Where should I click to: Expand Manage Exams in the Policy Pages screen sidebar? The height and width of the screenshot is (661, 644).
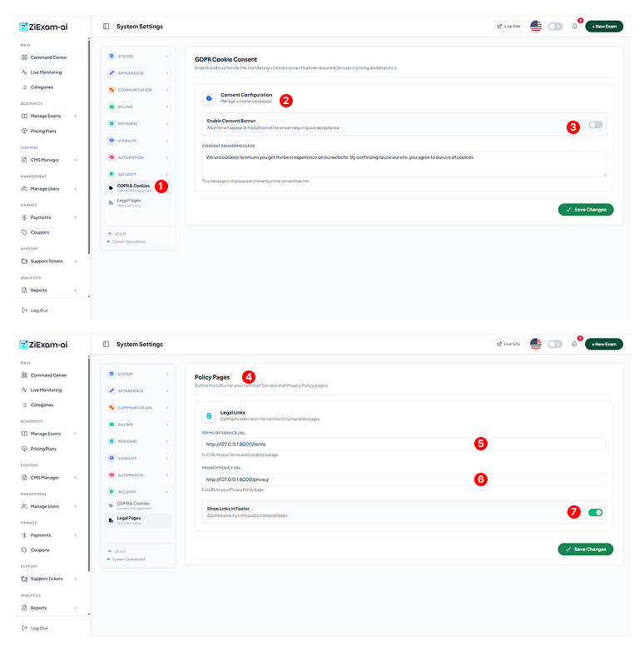49,434
